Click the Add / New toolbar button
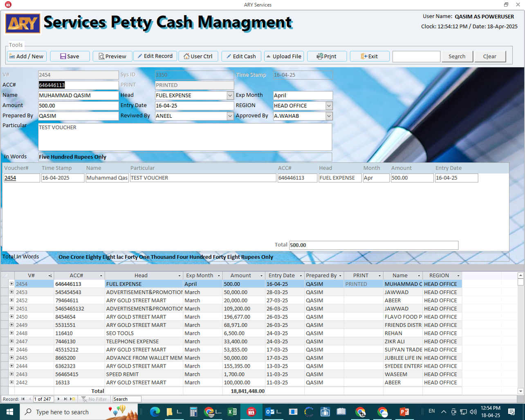 tap(27, 56)
